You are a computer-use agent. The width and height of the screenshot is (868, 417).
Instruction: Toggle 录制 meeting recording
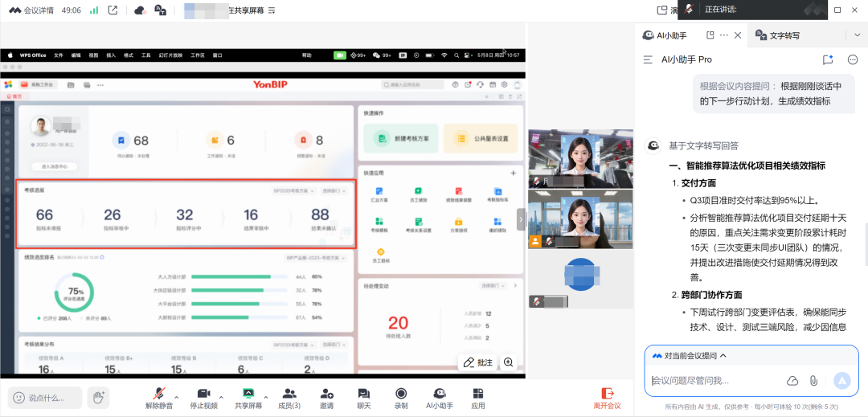(x=401, y=393)
